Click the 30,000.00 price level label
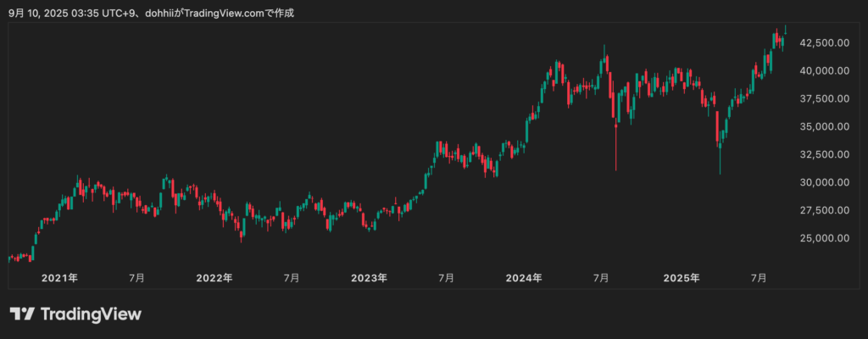This screenshot has height=339, width=868. (x=825, y=182)
